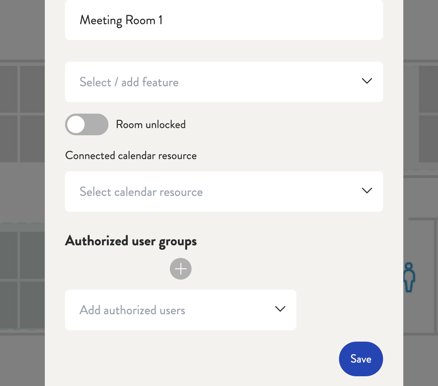Click the Select / add feature placeholder text

129,82
